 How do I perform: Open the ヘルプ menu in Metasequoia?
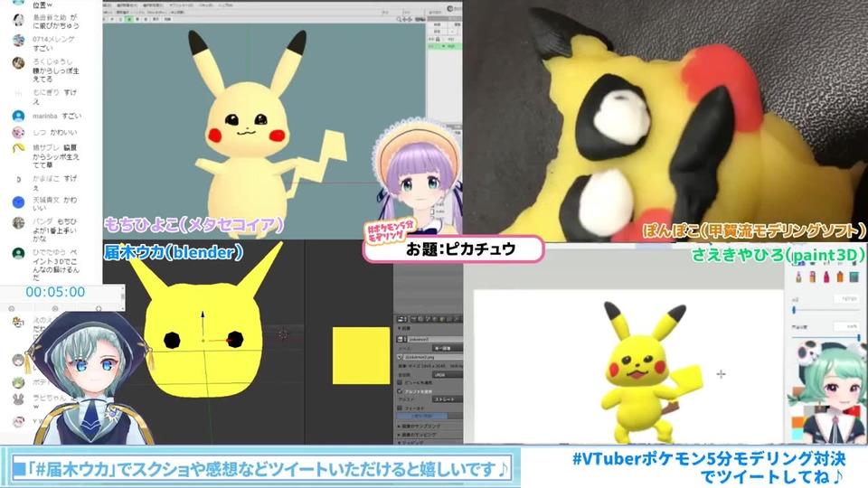(226, 5)
